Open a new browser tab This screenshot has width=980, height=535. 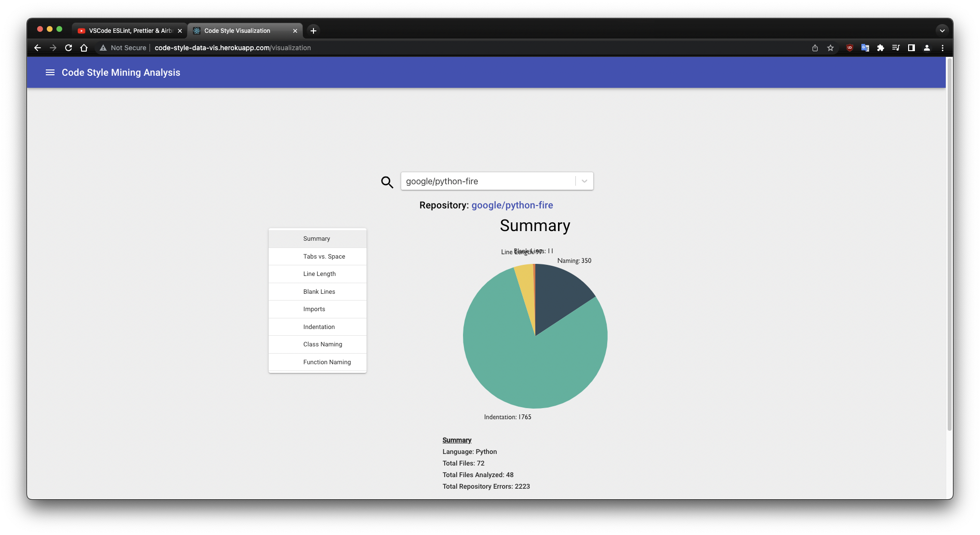click(313, 30)
